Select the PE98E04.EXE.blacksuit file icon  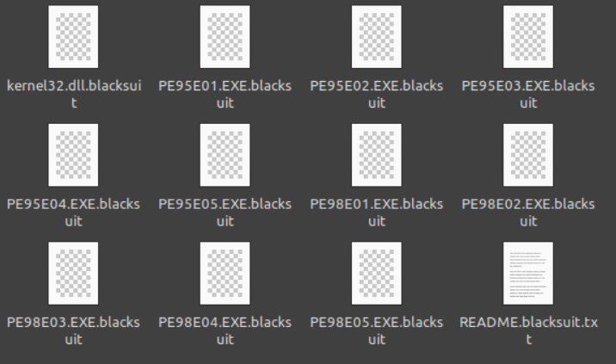pos(225,273)
